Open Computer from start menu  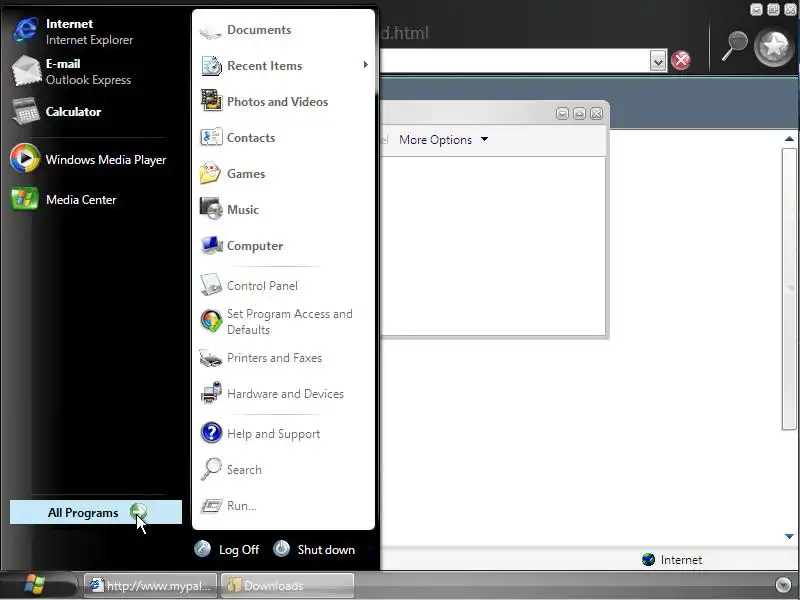coord(241,245)
